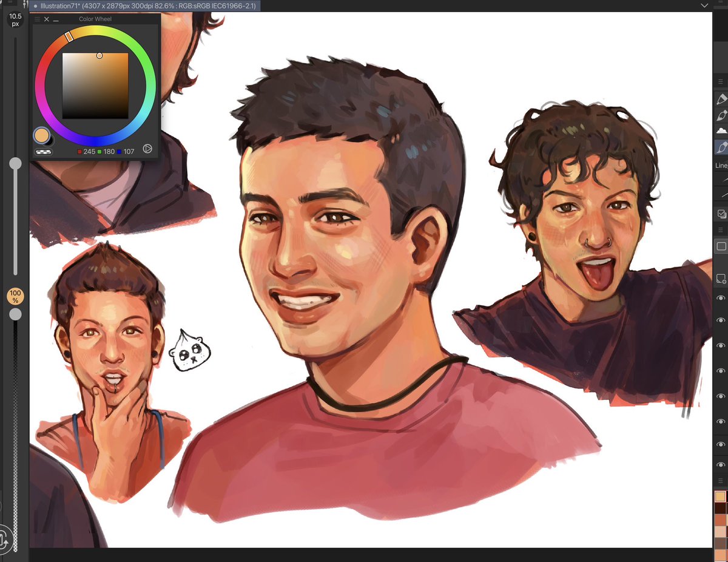
Task: Click the new raster layer icon
Action: tap(721, 279)
